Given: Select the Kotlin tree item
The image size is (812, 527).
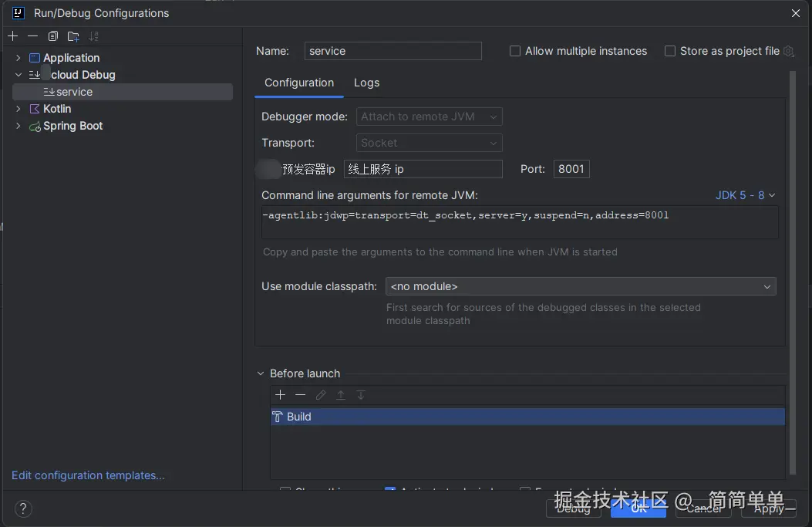Looking at the screenshot, I should point(57,109).
